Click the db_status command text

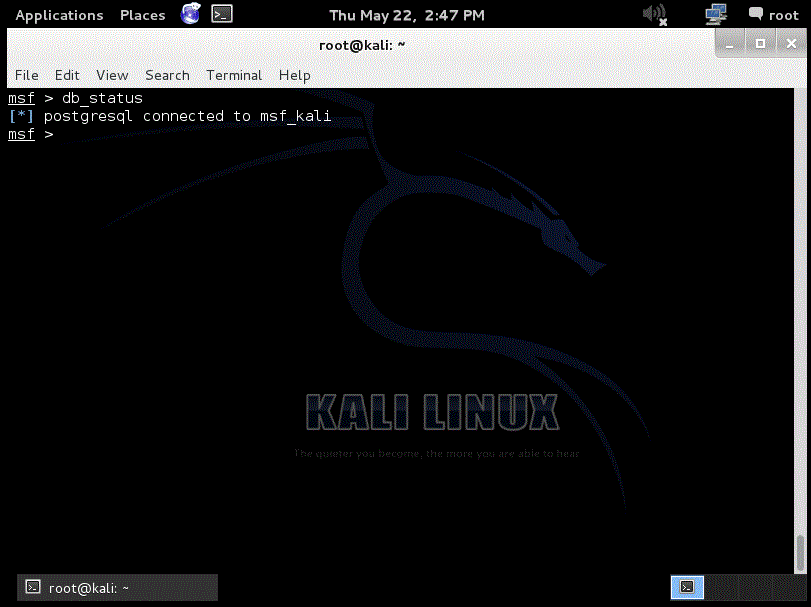click(x=102, y=98)
